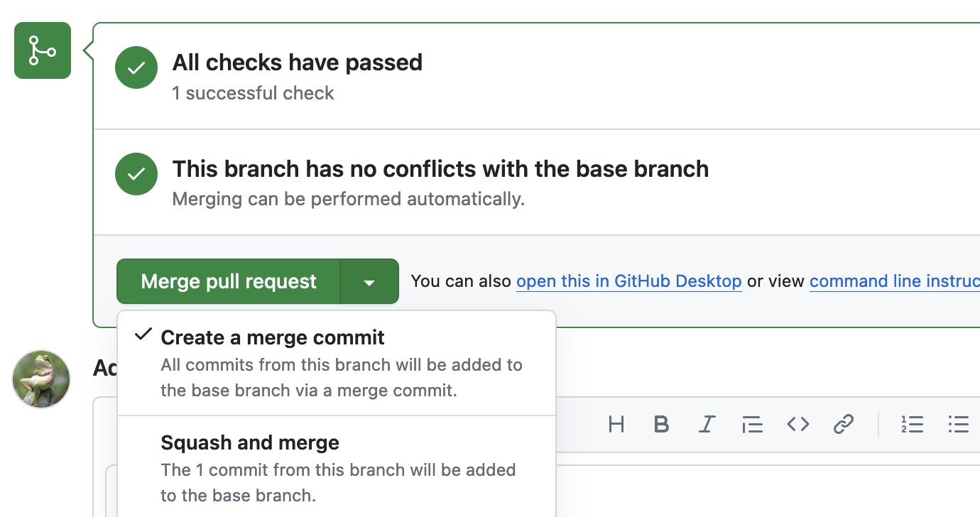View command line instructions link
The image size is (980, 517).
click(x=894, y=281)
